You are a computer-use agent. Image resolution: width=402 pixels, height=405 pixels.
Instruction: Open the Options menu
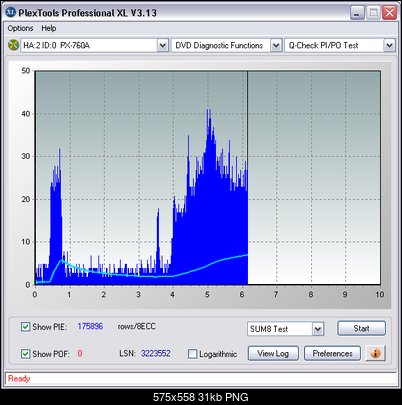click(20, 28)
